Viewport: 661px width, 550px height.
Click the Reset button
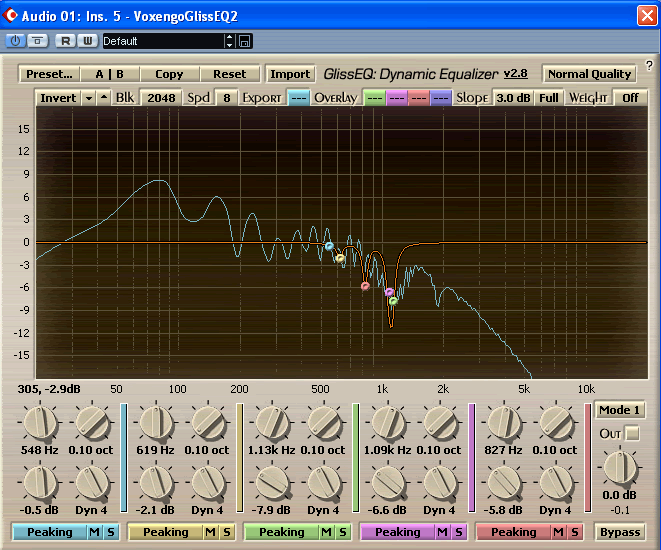[x=229, y=74]
